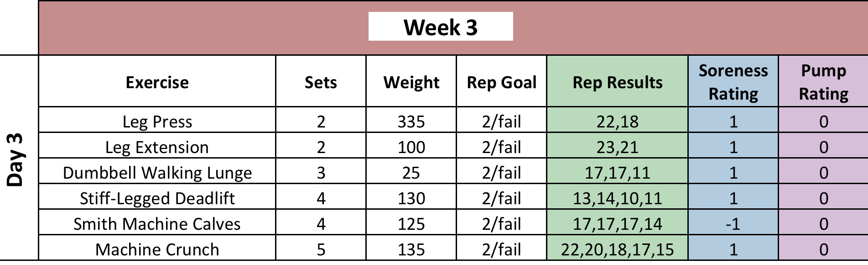868x265 pixels.
Task: Select Leg Press weight value 335
Action: pyautogui.click(x=411, y=122)
